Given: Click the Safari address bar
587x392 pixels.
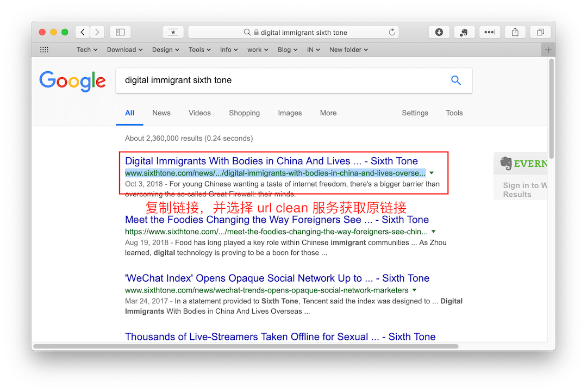Looking at the screenshot, I should click(293, 32).
